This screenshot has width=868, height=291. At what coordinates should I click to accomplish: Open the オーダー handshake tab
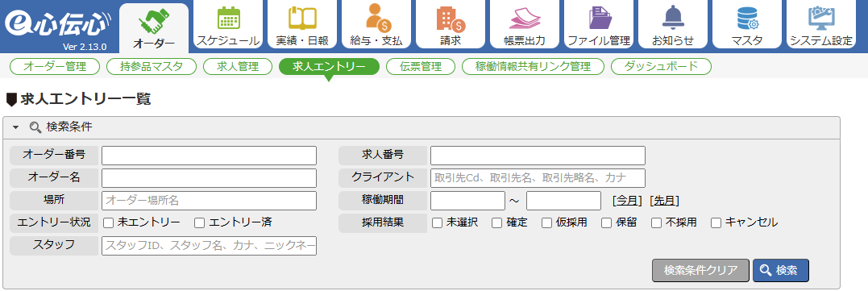pos(154,27)
